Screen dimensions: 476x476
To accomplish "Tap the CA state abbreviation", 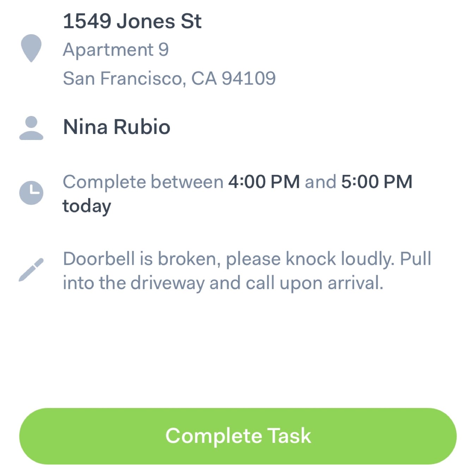I will tap(204, 78).
